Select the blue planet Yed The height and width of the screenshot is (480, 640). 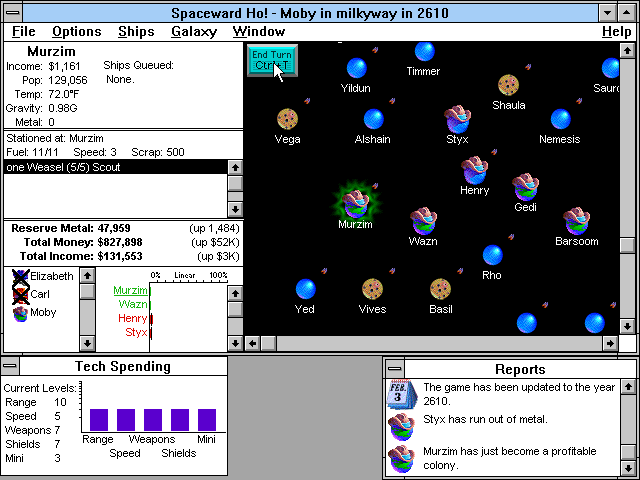pos(305,289)
